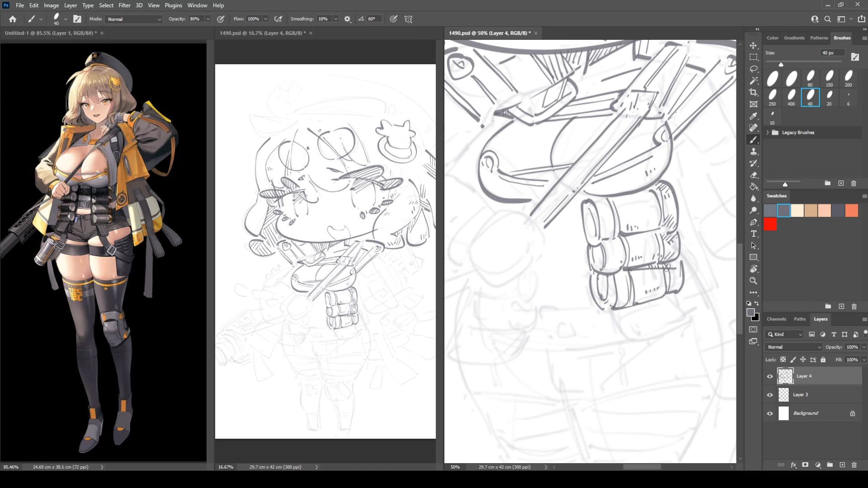This screenshot has width=868, height=488.
Task: Create new brush in Brushes panel
Action: (x=841, y=183)
